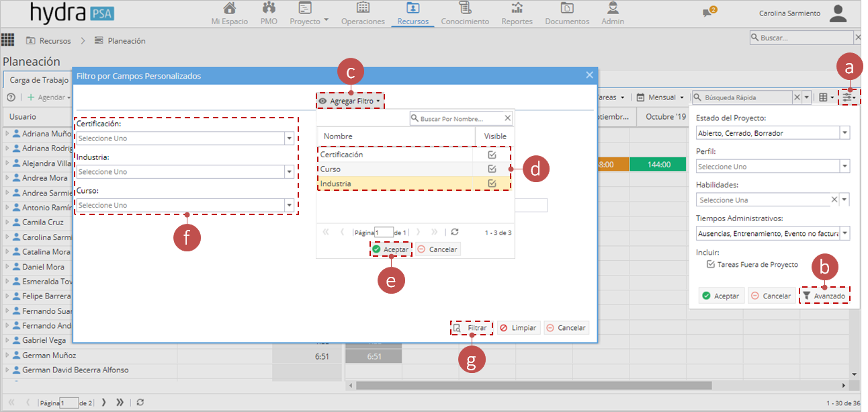Open the Conocimiento module icon
Viewport: 868px width, 412px height.
pyautogui.click(x=464, y=8)
